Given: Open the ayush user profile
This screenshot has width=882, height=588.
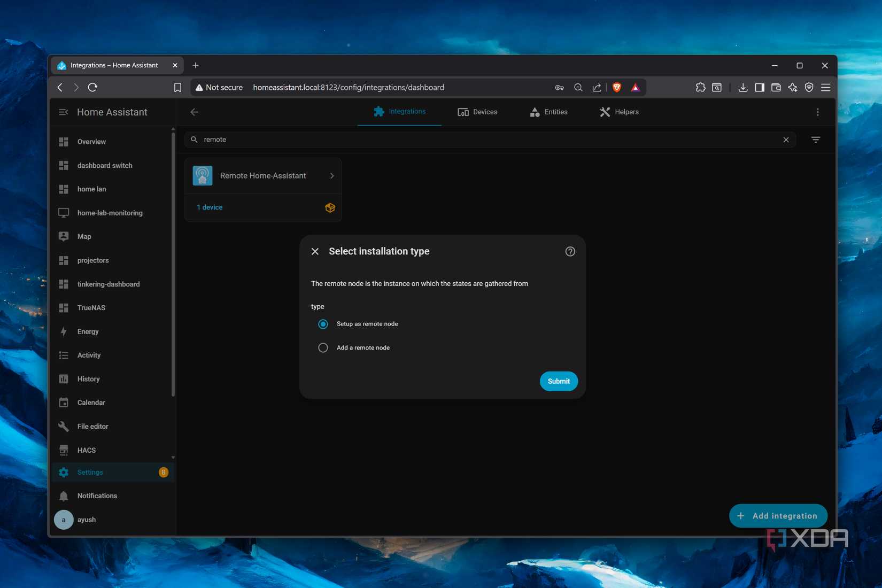Looking at the screenshot, I should (113, 520).
